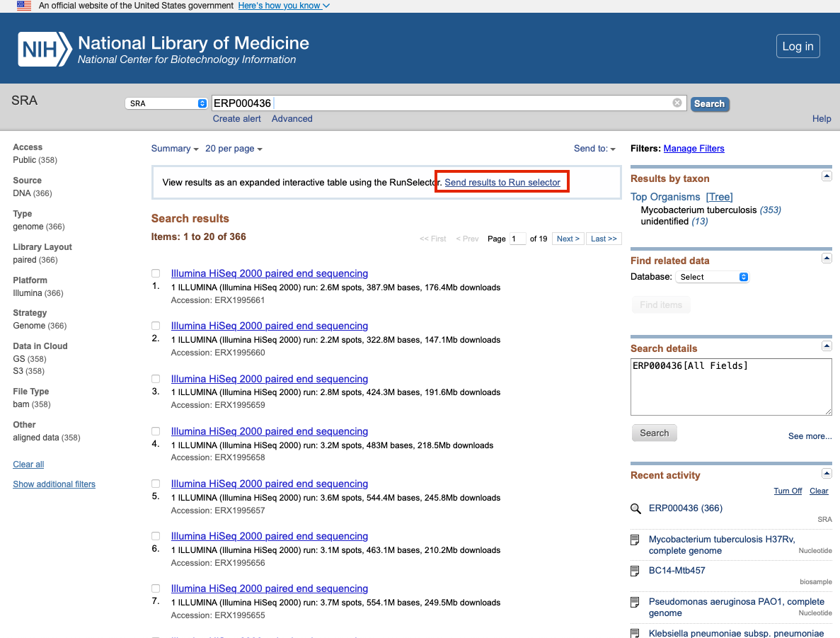This screenshot has width=840, height=638.
Task: Tick the checkbox for result ERX1995659
Action: pos(156,379)
